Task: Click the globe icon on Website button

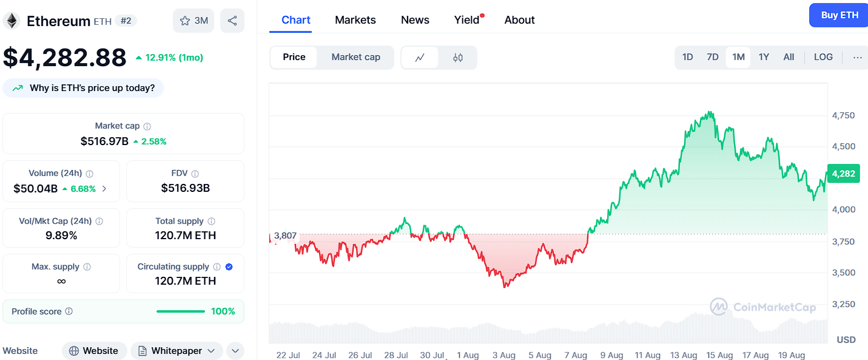Action: click(74, 351)
